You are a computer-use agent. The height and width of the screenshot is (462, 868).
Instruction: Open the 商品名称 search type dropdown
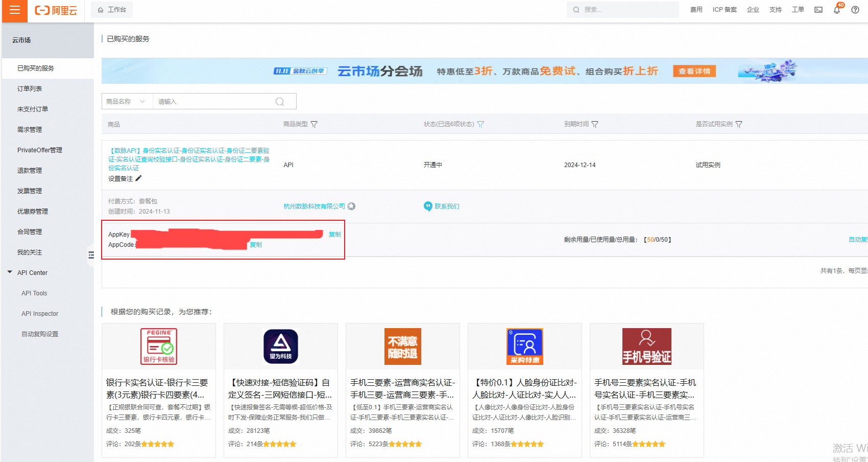click(127, 101)
